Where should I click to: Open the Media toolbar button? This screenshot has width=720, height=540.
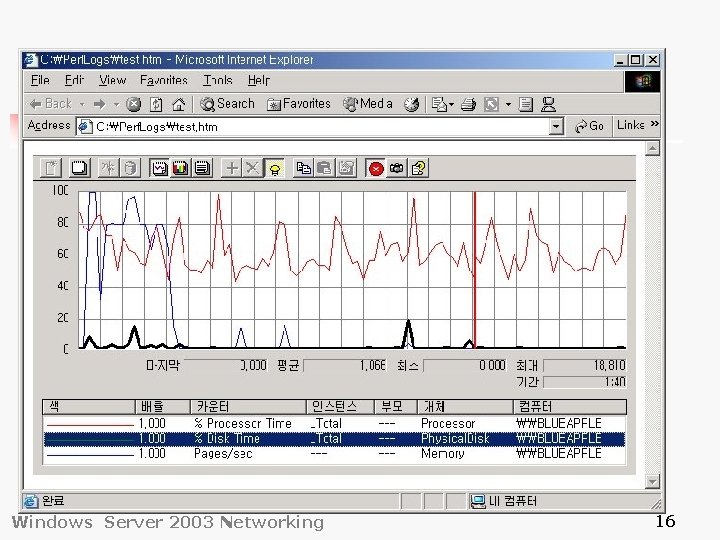[x=368, y=104]
